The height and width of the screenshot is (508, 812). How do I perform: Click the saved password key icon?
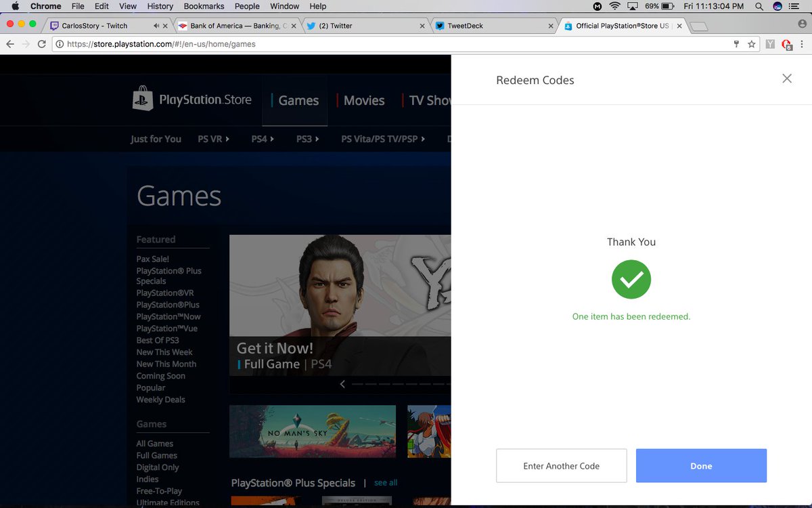[x=736, y=44]
